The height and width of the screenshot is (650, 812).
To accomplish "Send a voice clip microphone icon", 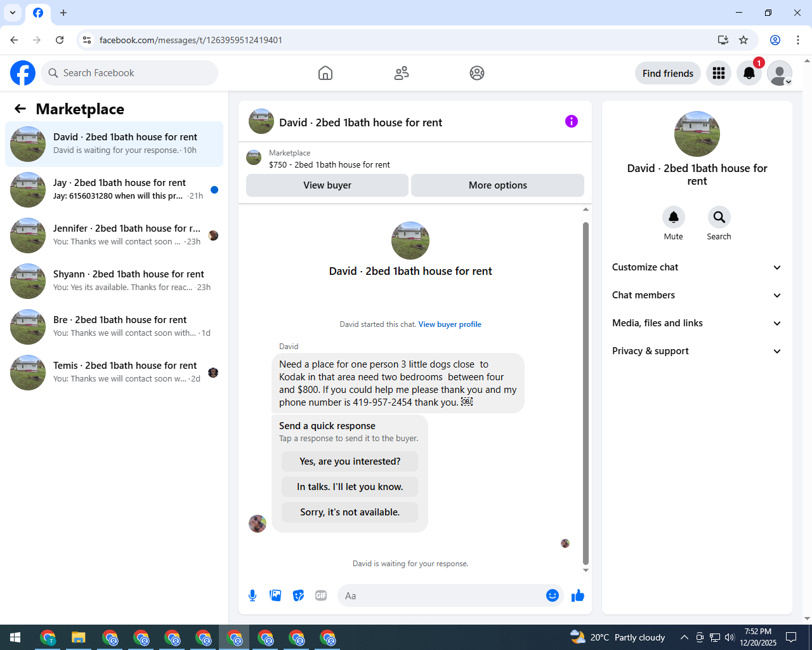I will tap(252, 595).
